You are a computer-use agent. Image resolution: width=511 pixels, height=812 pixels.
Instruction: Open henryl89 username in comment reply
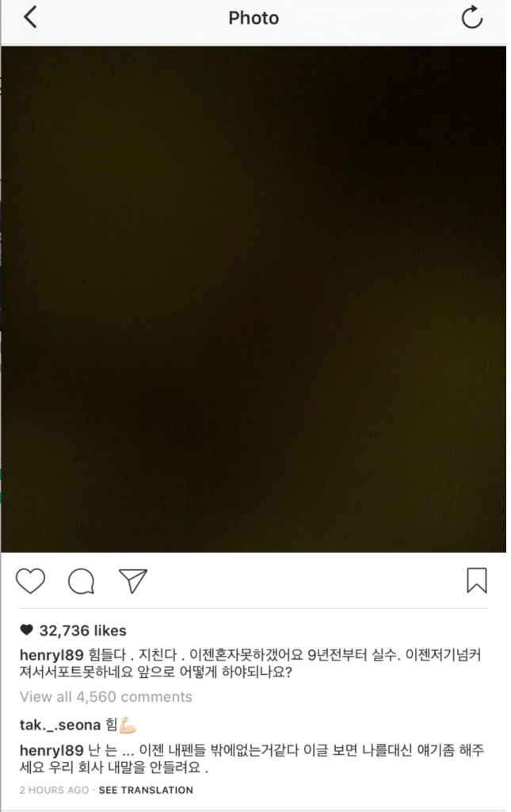[x=51, y=750]
